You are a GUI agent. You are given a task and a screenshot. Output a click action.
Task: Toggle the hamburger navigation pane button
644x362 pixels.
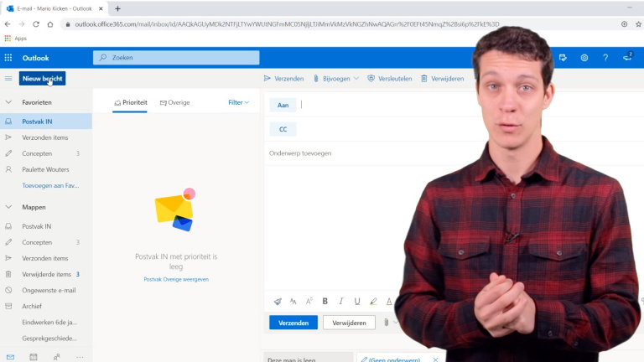tap(8, 79)
